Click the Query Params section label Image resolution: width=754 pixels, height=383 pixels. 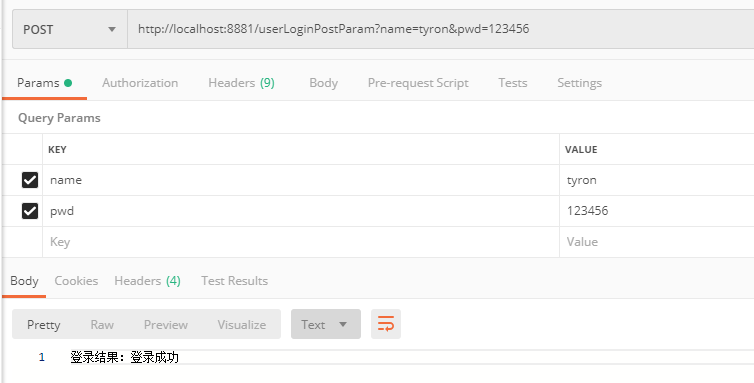pyautogui.click(x=59, y=118)
